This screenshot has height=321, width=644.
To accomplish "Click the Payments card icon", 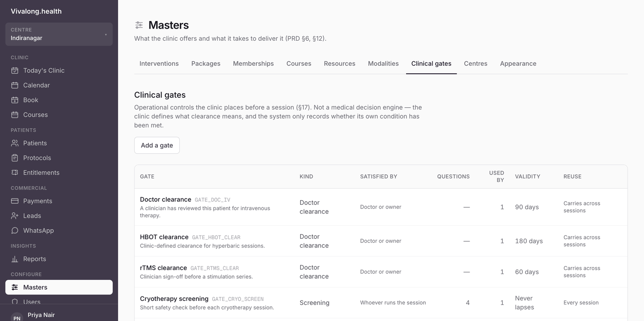I will point(15,201).
